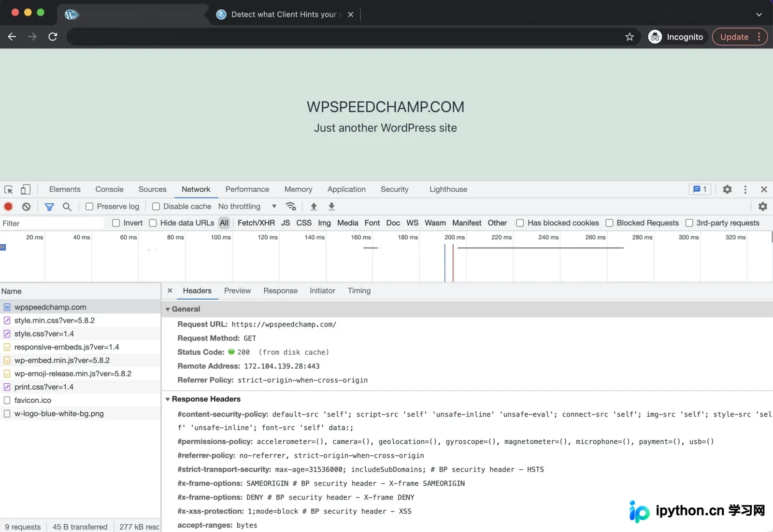The height and width of the screenshot is (532, 773).
Task: Open network conditions wifi icon
Action: point(291,207)
